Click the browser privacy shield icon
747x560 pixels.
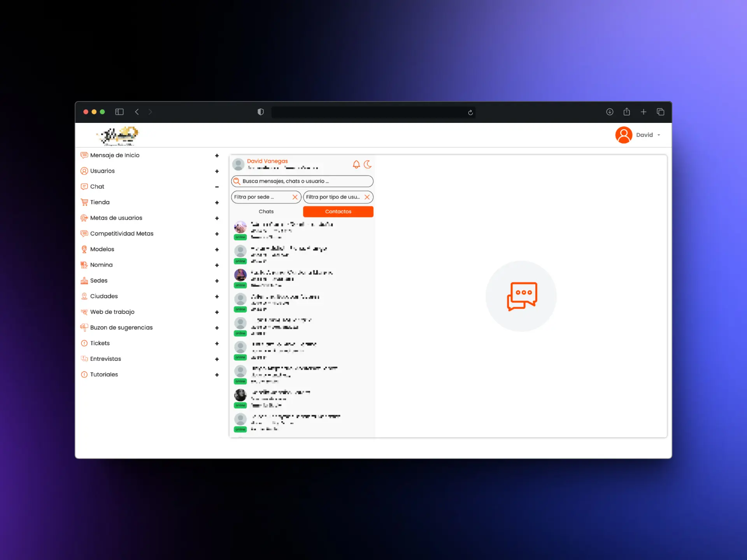tap(261, 112)
